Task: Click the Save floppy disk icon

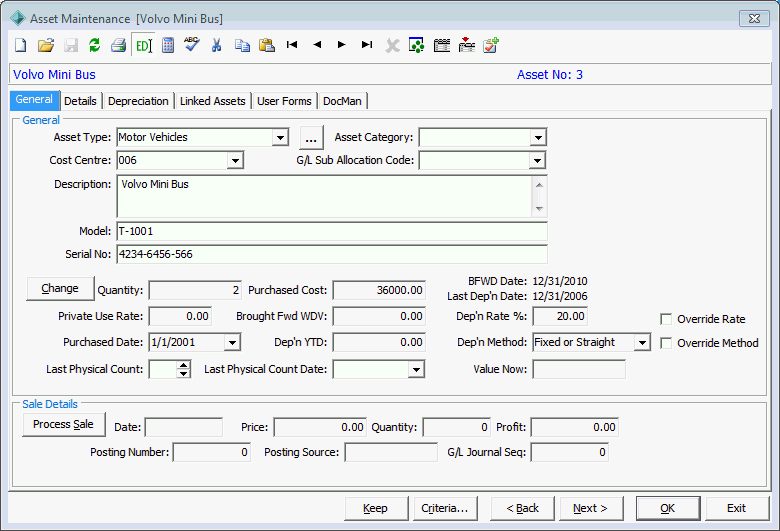Action: click(71, 45)
